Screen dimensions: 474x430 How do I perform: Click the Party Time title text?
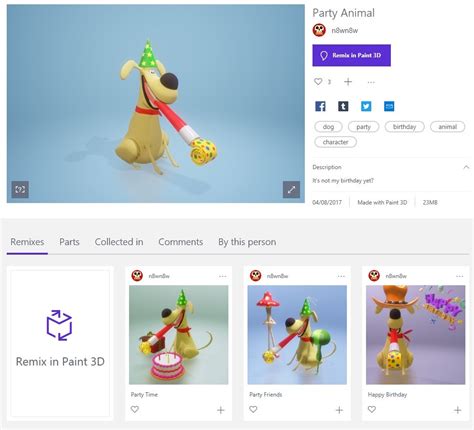[144, 395]
